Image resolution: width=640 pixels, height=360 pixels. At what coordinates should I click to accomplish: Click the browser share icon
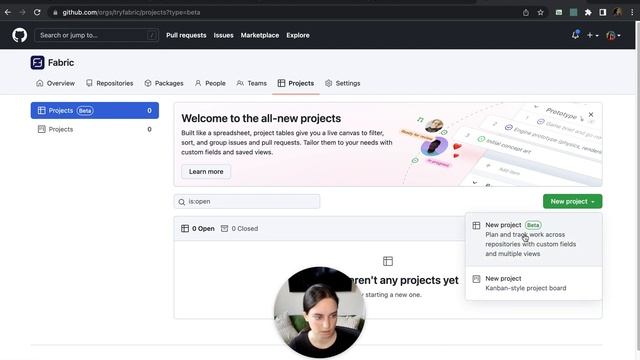point(526,12)
